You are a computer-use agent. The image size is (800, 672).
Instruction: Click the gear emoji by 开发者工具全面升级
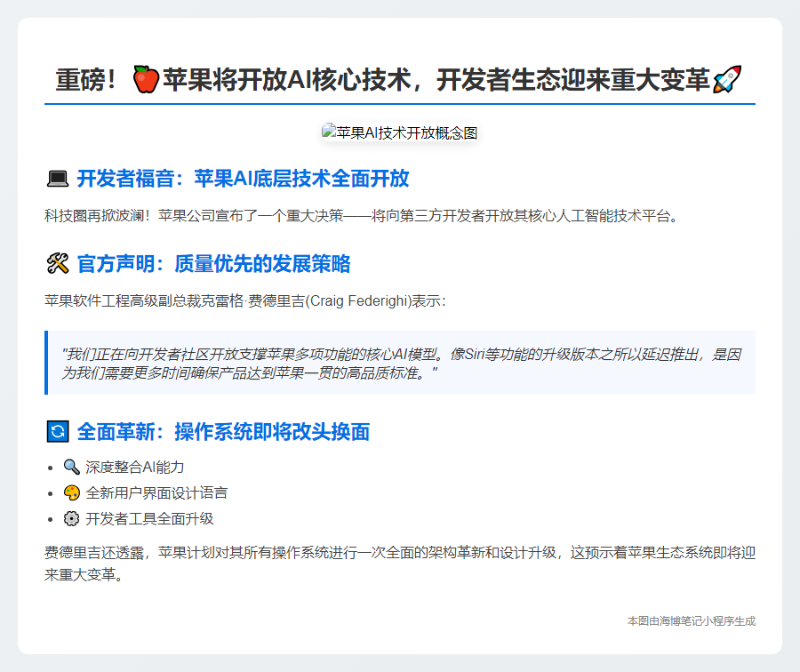click(x=71, y=519)
